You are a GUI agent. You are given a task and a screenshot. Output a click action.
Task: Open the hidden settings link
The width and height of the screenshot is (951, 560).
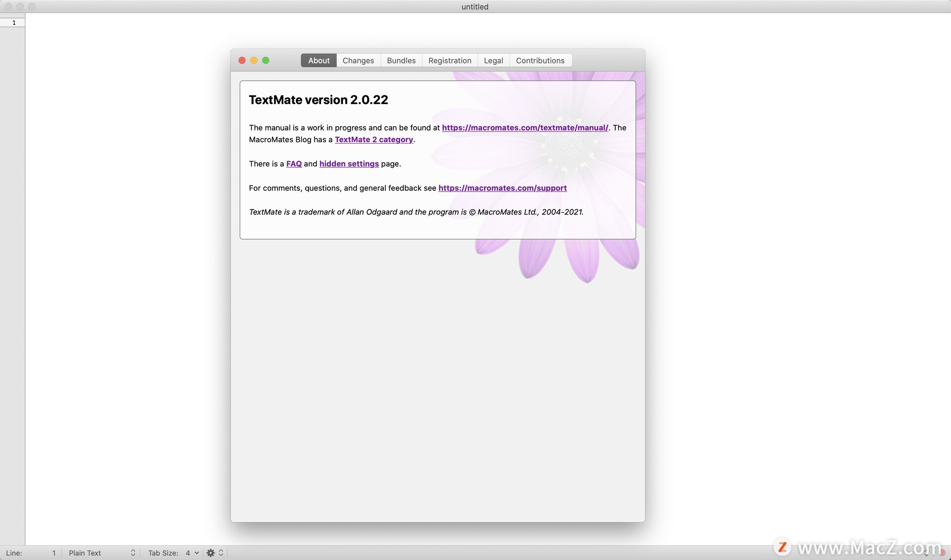(x=349, y=164)
